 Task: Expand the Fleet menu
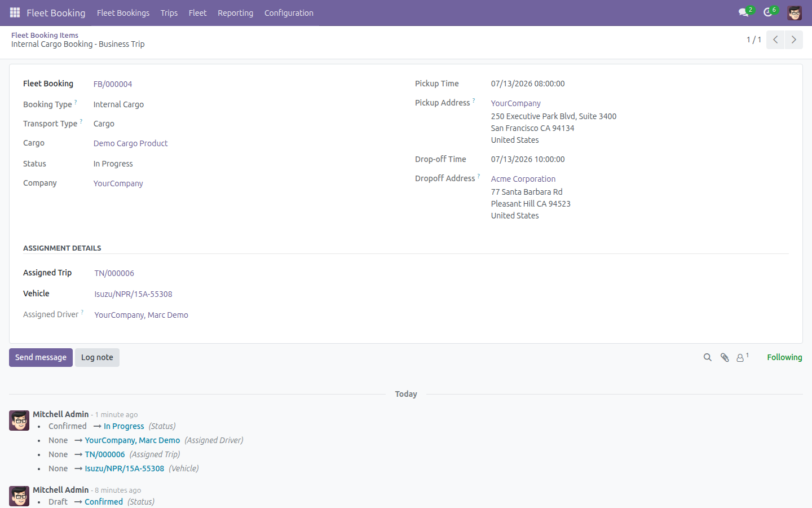pyautogui.click(x=197, y=12)
